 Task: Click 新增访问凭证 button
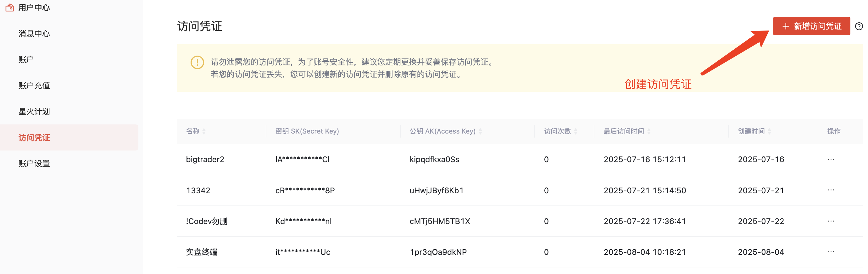coord(811,26)
